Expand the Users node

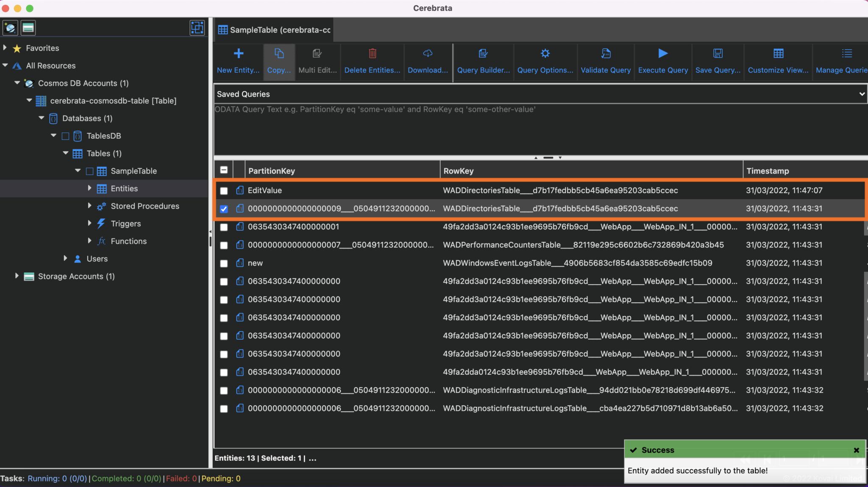click(65, 258)
